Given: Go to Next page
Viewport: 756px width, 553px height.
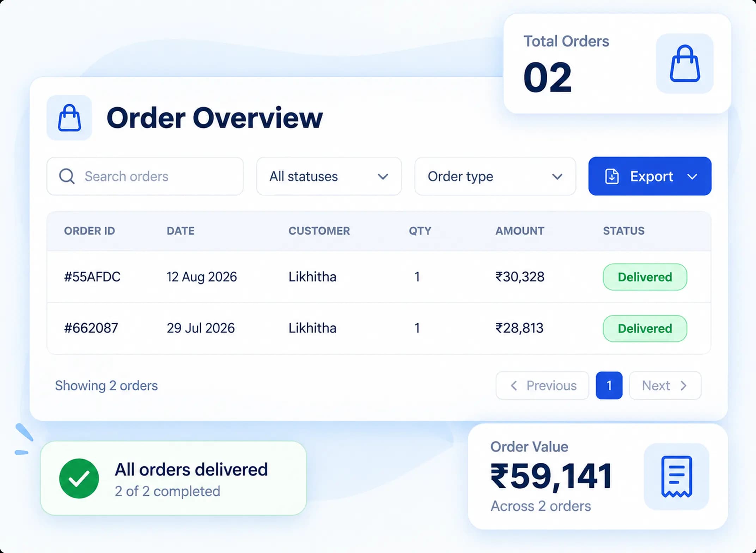Looking at the screenshot, I should (x=665, y=385).
